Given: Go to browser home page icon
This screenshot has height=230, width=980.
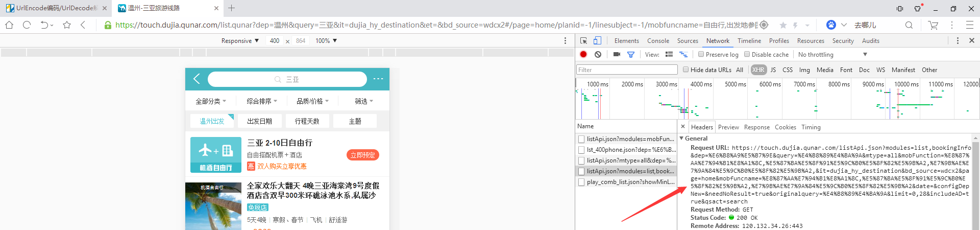Looking at the screenshot, I should pos(9,25).
